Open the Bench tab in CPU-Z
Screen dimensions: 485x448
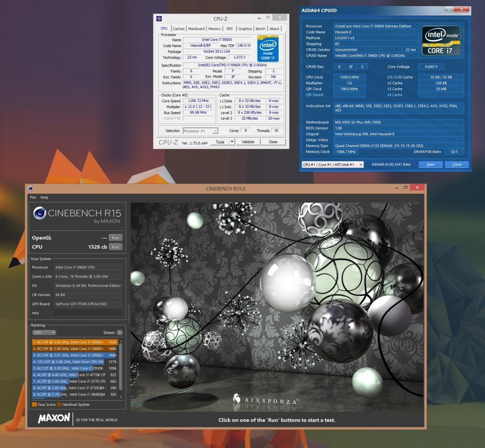(x=260, y=29)
